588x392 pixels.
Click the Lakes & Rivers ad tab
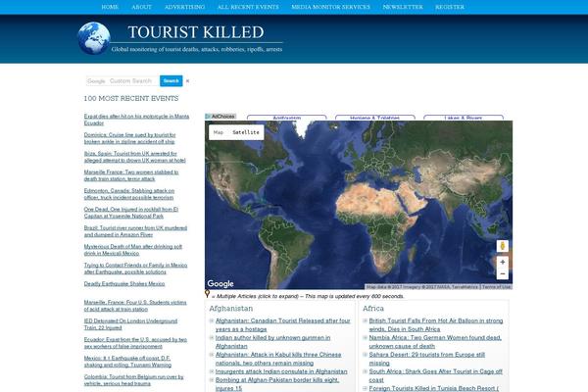(x=464, y=118)
